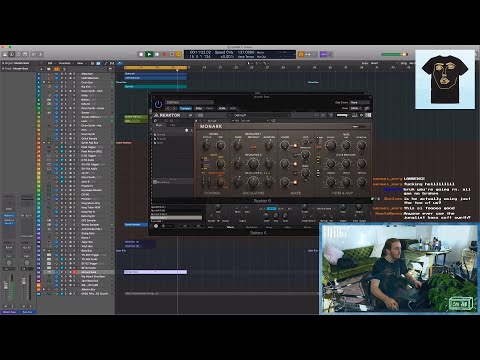The width and height of the screenshot is (480, 360).
Task: Toggle the yellow Cycle button
Action: 179,54
